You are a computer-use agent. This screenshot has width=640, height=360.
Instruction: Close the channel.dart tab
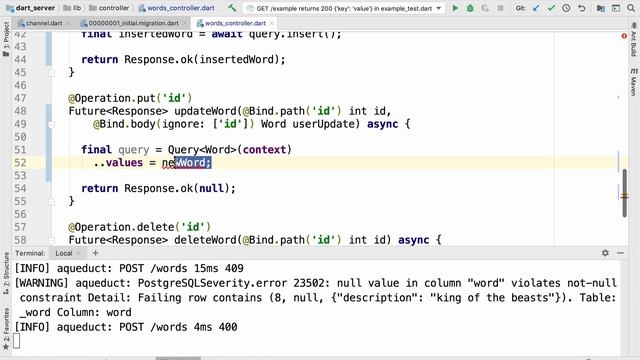point(68,23)
